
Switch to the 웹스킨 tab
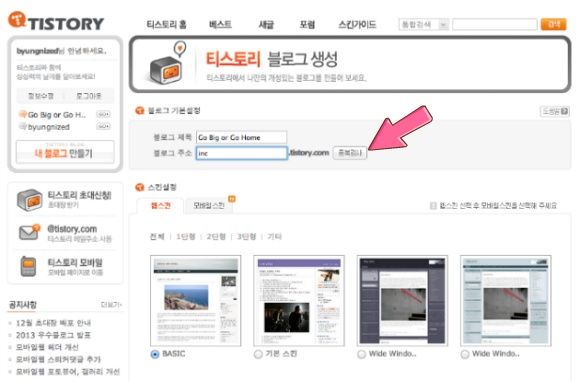(161, 206)
